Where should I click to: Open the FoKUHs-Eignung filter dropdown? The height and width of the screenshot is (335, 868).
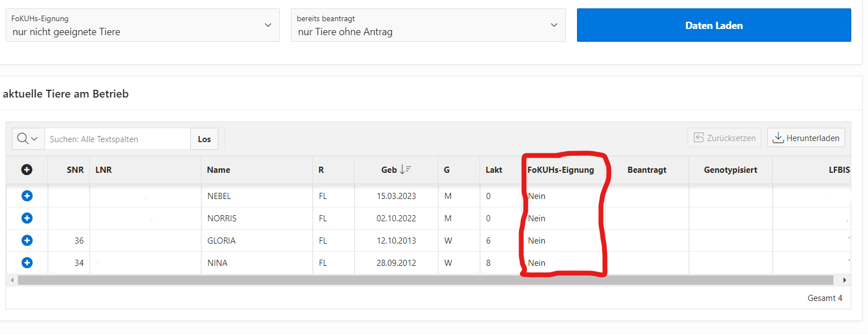142,25
